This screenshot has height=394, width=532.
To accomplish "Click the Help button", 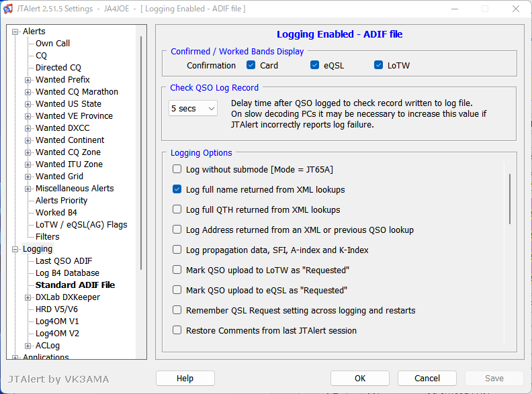I will click(185, 379).
